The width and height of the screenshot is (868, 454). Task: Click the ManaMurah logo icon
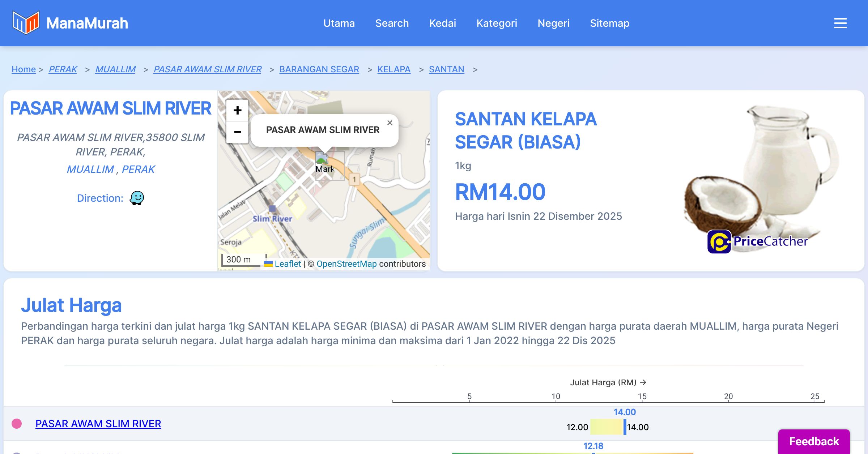26,23
